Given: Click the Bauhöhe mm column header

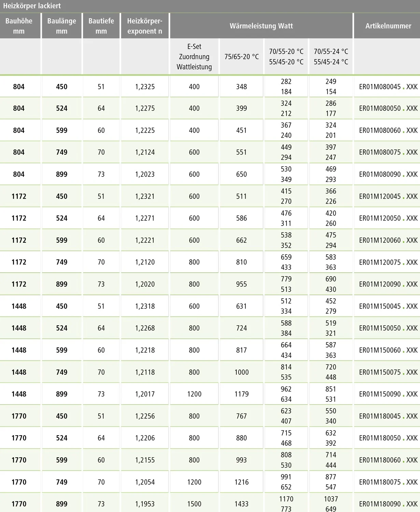Looking at the screenshot, I should tap(19, 26).
